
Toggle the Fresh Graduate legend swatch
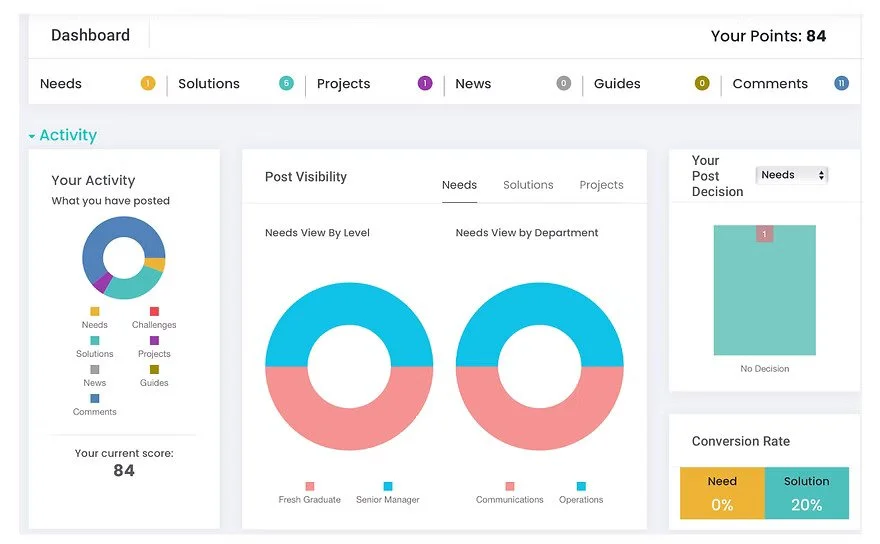click(310, 486)
